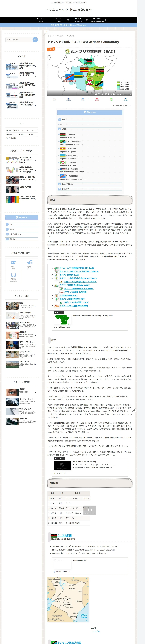Click the arrow beside the ビジネスモデル category
145x644 pixels.
pyautogui.click(x=35, y=316)
